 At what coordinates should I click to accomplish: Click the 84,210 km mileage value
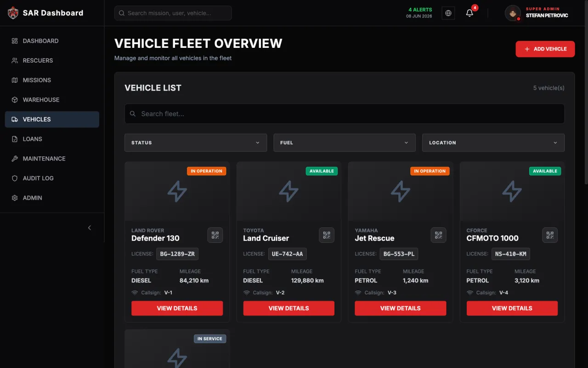(194, 281)
